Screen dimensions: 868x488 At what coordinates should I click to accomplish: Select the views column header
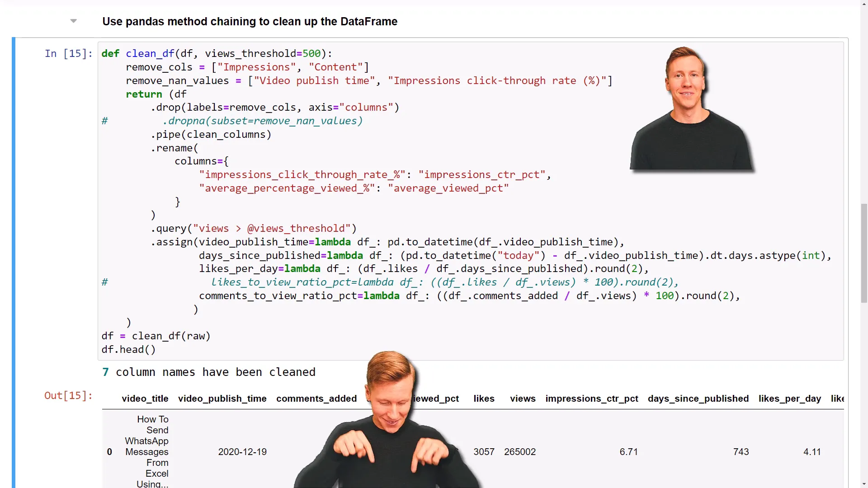[x=522, y=399]
